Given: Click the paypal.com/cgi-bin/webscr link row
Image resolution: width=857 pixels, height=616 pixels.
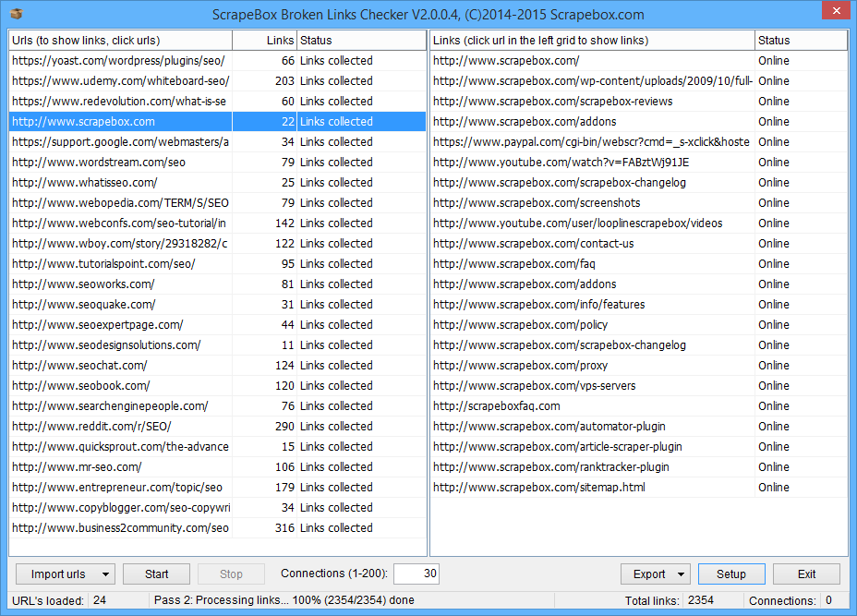Looking at the screenshot, I should click(638, 142).
